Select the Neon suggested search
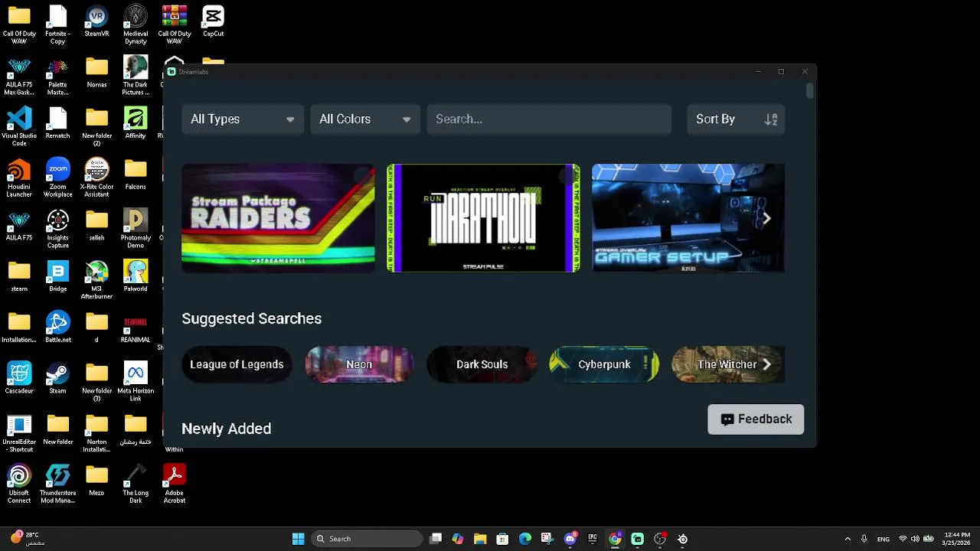 [x=359, y=364]
